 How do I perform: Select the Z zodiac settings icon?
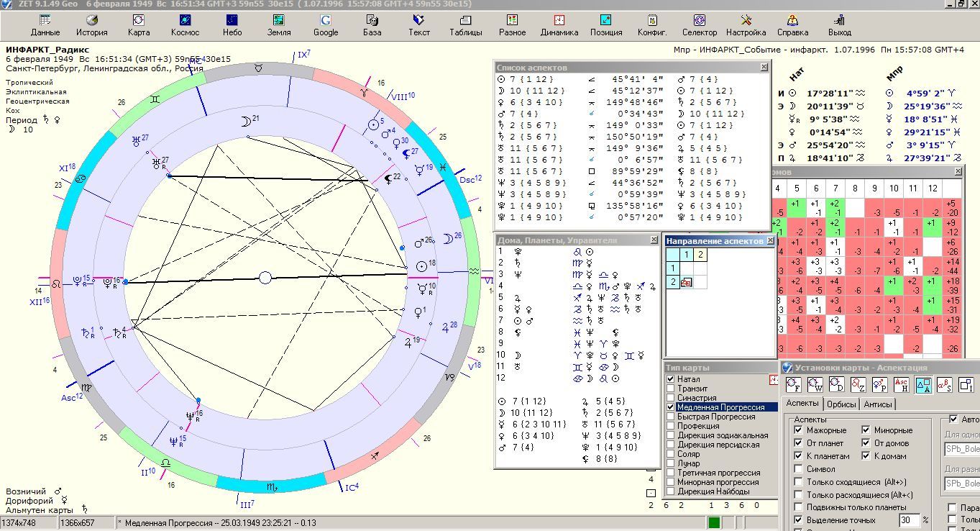858,385
